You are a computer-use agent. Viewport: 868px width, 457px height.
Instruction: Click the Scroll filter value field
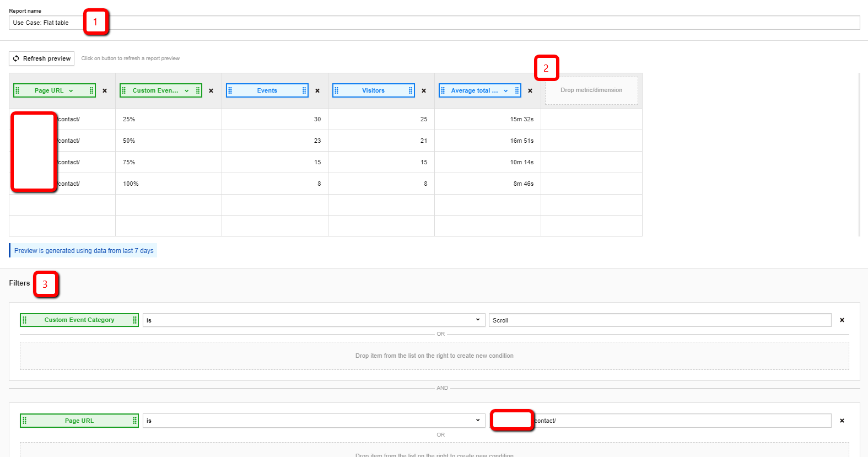[x=660, y=320]
